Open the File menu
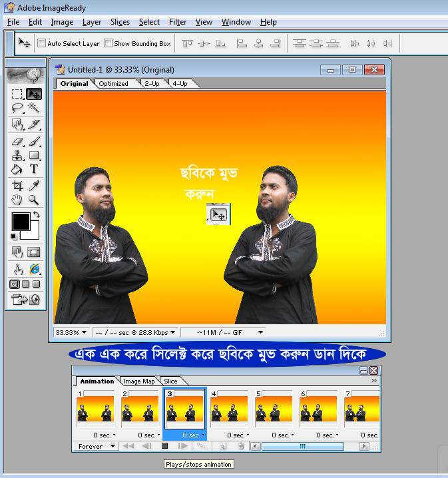 coord(13,22)
